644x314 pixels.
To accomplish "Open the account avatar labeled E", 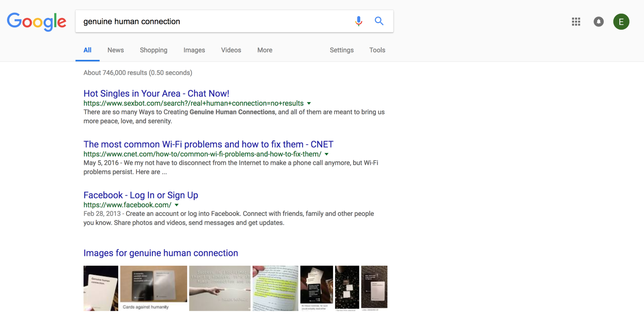I will point(621,22).
